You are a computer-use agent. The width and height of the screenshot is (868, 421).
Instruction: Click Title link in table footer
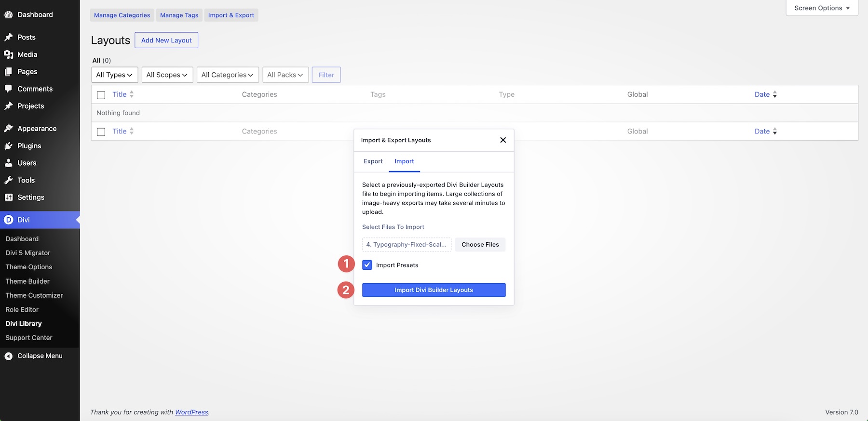[x=120, y=131]
